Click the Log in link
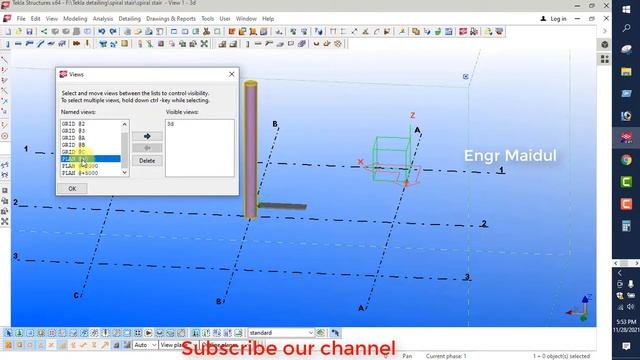Screen dimensions: 640x360 point(558,19)
